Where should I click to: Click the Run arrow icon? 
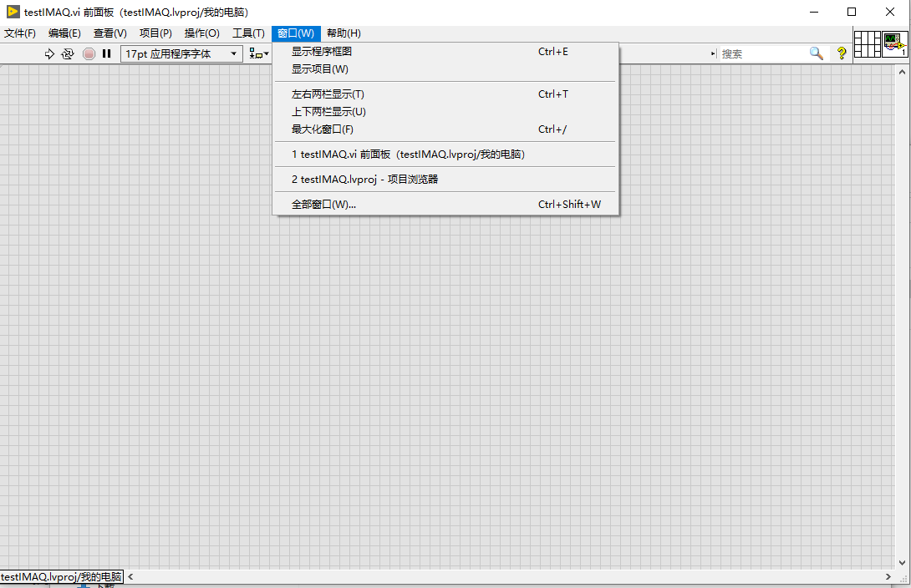point(49,54)
